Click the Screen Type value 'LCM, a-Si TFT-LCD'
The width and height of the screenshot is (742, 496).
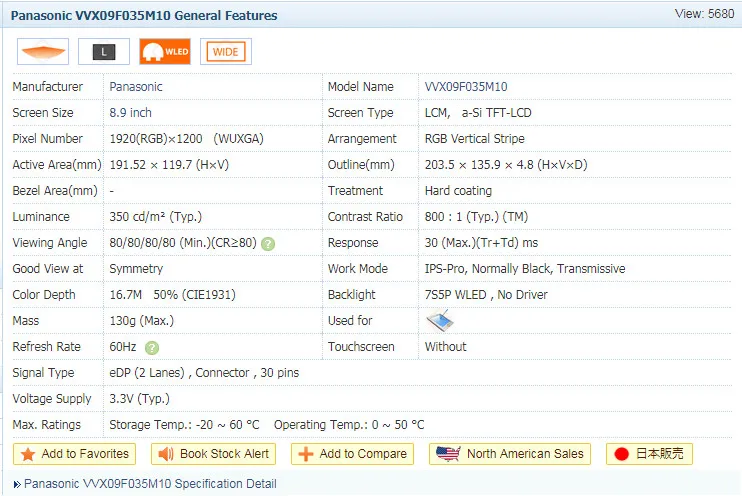(478, 113)
